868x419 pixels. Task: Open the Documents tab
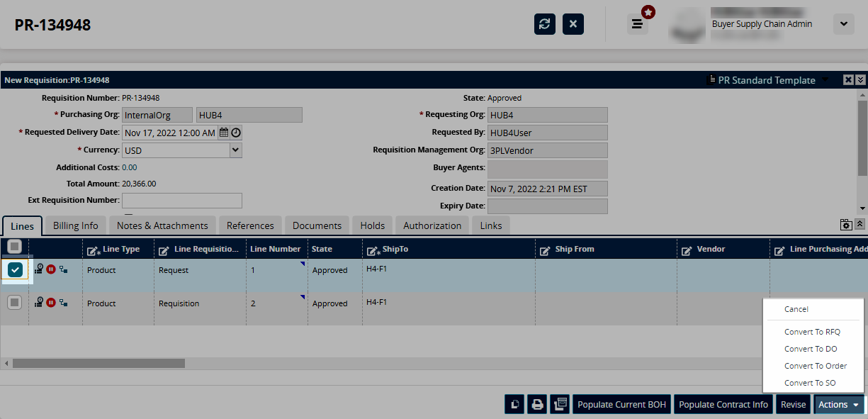point(317,225)
